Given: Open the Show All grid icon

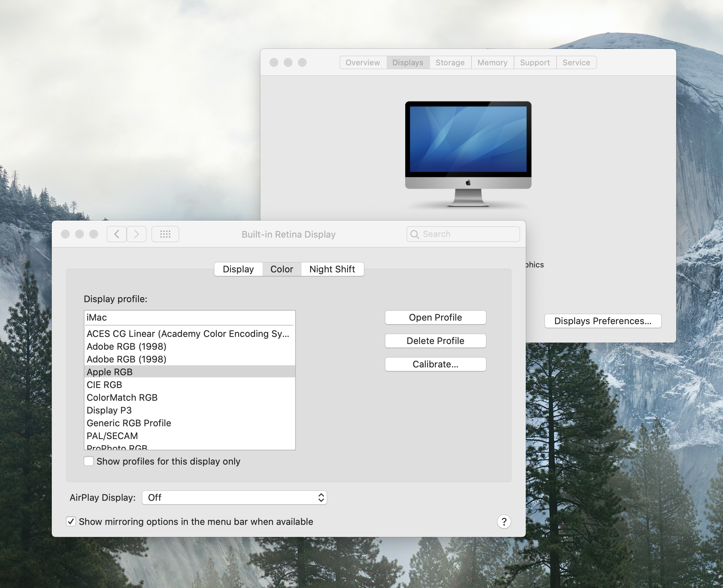Looking at the screenshot, I should [165, 234].
